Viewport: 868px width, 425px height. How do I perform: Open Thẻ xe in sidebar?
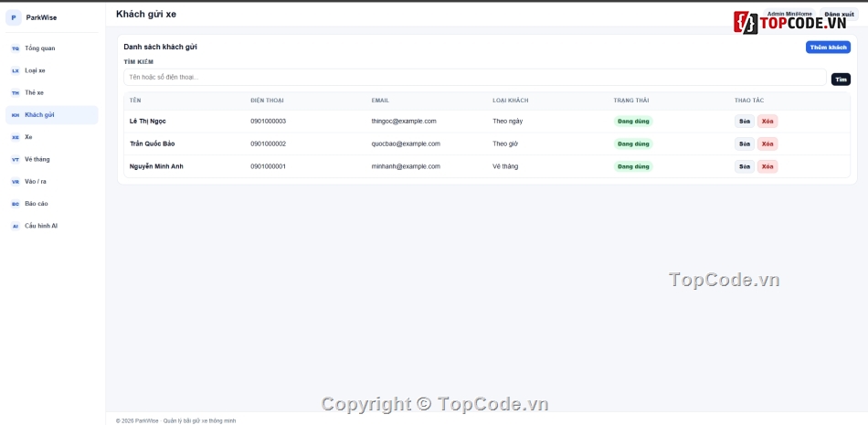click(52, 93)
